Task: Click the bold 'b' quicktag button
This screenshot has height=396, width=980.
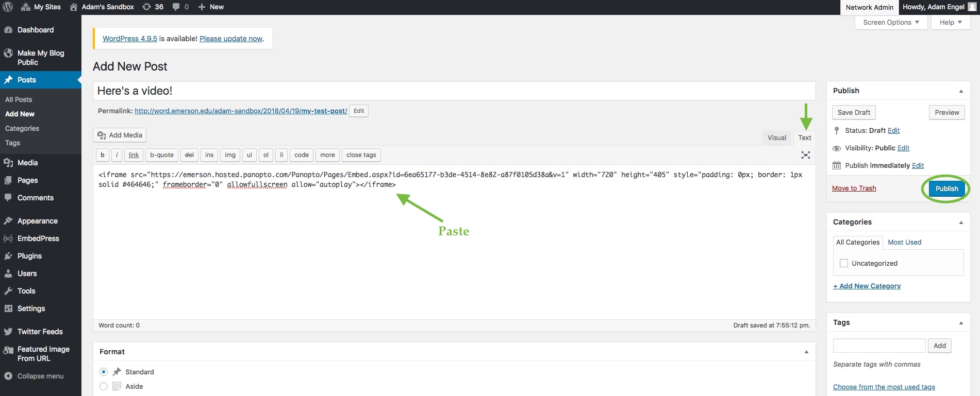Action: coord(103,155)
